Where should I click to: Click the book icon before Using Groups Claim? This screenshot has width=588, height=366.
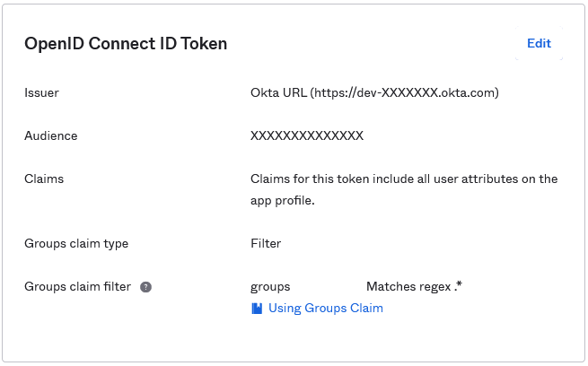(257, 309)
